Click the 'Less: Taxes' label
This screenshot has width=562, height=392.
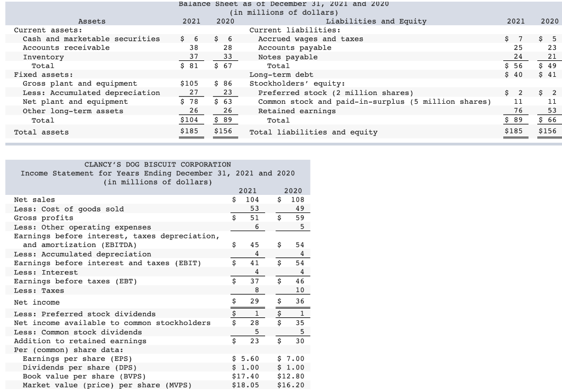tap(39, 291)
